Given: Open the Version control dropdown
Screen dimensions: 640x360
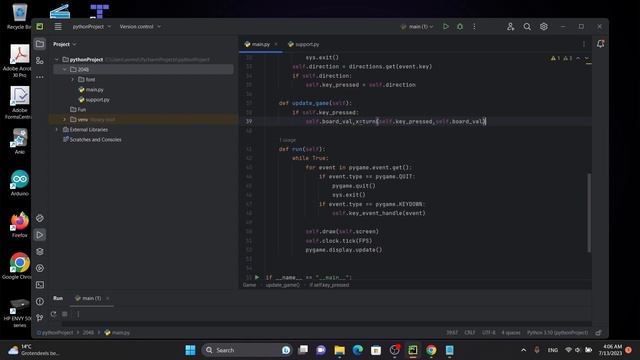Looking at the screenshot, I should (140, 27).
